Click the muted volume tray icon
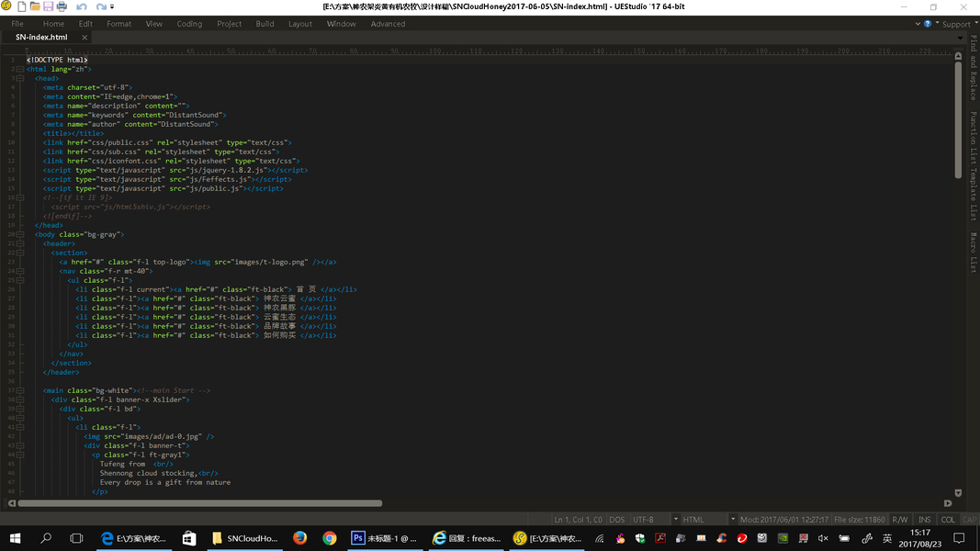 point(823,538)
